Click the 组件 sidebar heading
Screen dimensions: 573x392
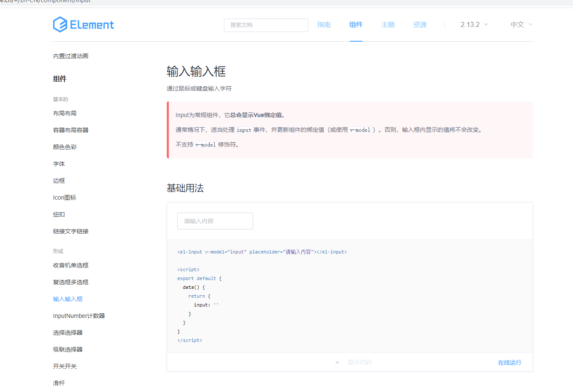click(60, 79)
